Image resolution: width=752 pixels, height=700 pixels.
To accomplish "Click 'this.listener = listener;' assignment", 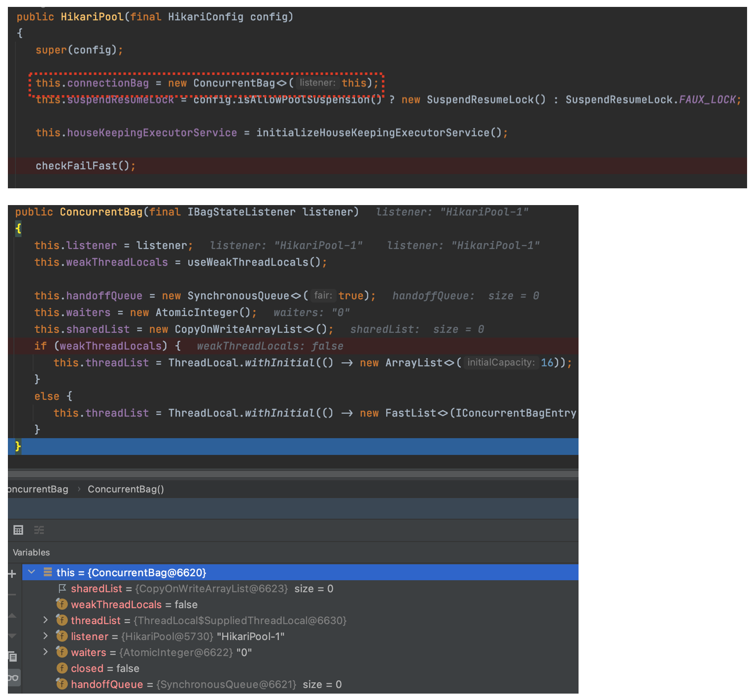I will 113,245.
